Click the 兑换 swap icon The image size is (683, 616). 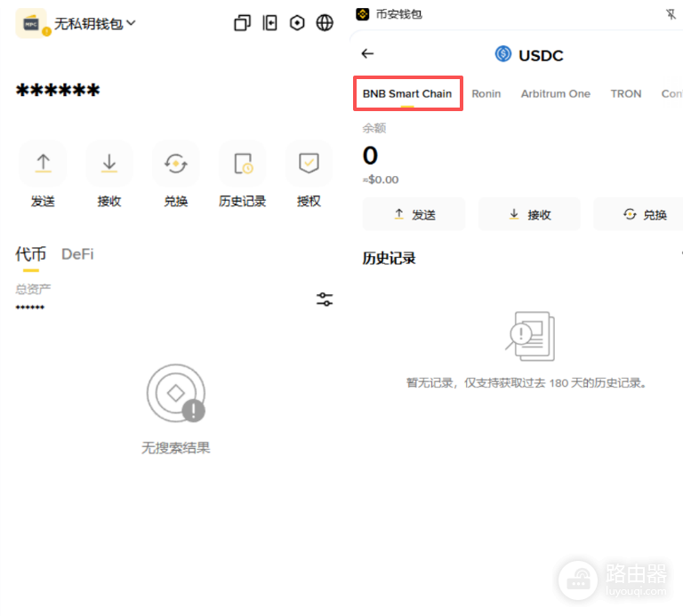coord(176,164)
